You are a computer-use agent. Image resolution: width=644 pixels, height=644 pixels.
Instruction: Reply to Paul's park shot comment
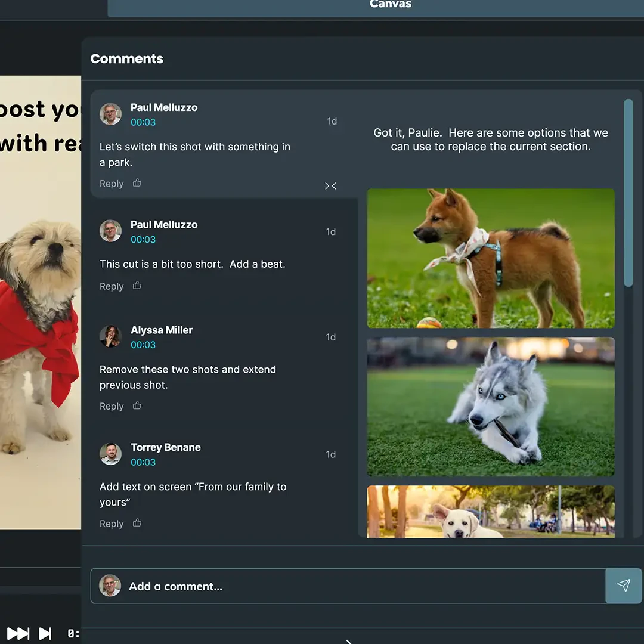pos(112,184)
